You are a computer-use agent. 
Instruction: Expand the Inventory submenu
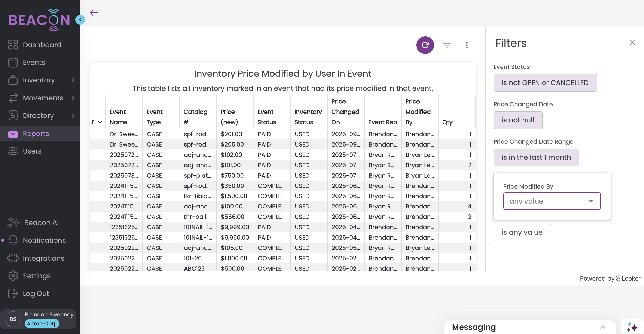pos(73,80)
